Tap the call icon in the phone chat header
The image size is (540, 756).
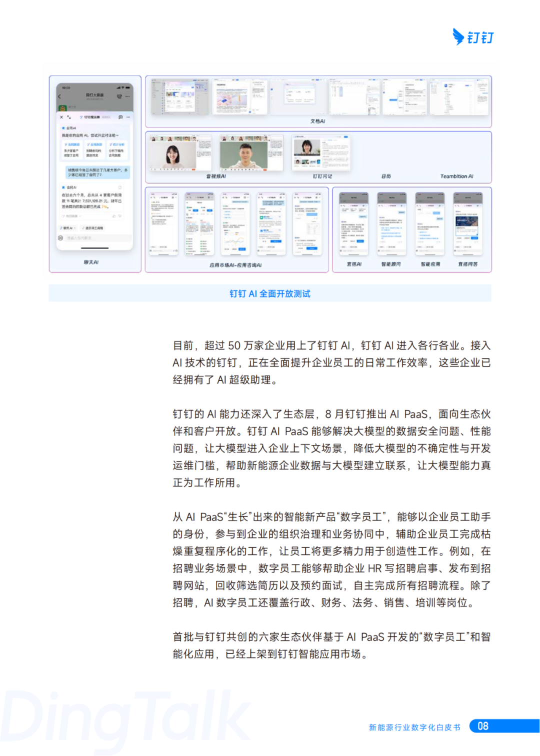(x=119, y=96)
